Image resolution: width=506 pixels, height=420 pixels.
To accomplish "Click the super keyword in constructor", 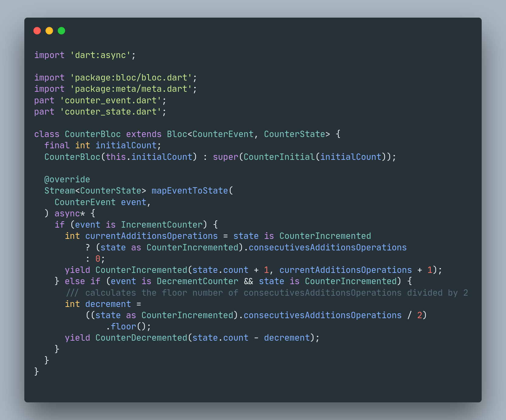I will pos(226,157).
